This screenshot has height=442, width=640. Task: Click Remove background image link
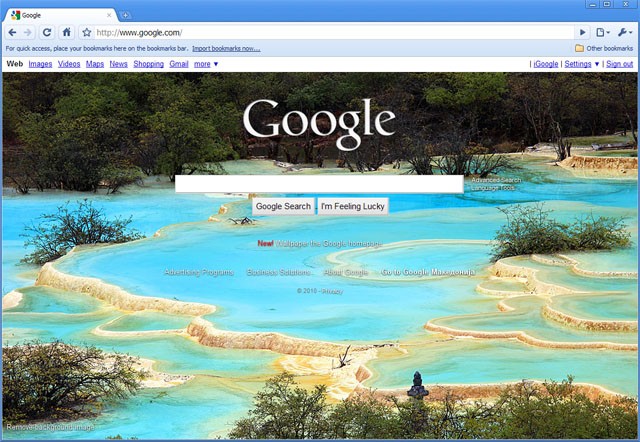[x=50, y=427]
